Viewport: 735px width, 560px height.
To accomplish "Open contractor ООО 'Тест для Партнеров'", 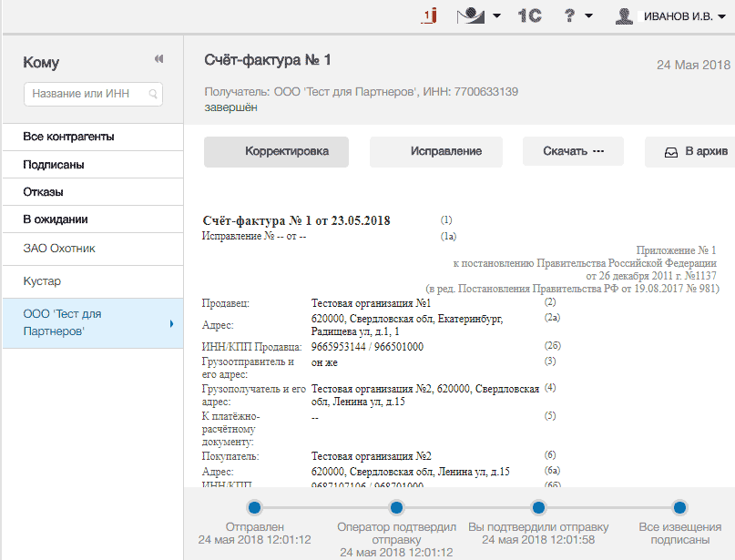I will tap(93, 323).
